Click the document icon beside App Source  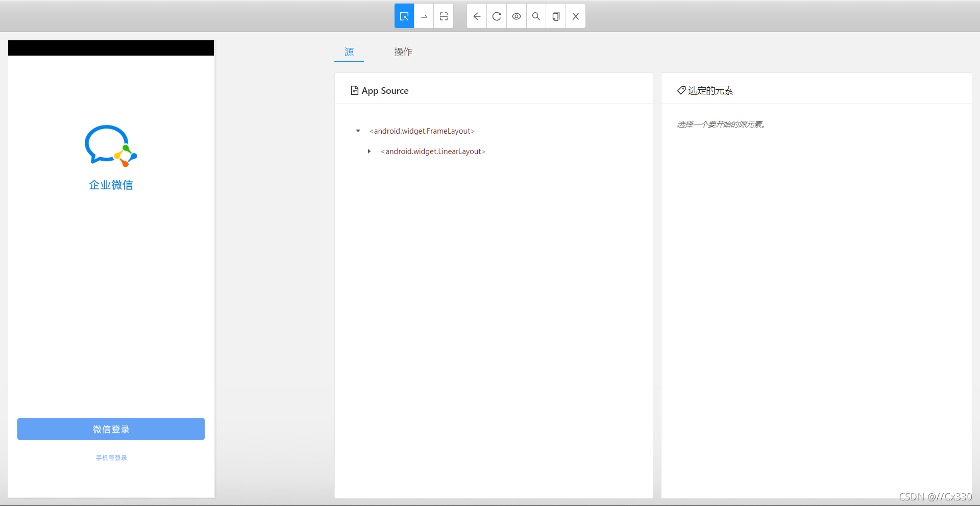[355, 90]
